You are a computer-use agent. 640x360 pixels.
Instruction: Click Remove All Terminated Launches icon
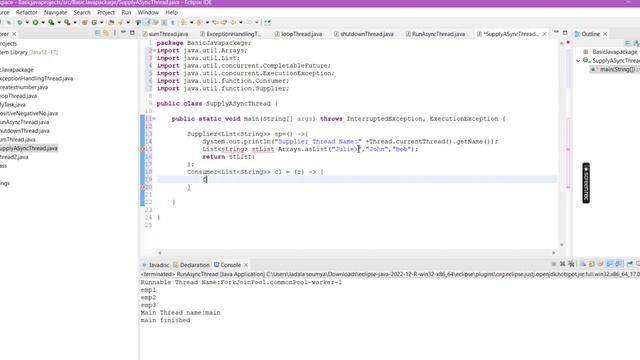coord(571,264)
